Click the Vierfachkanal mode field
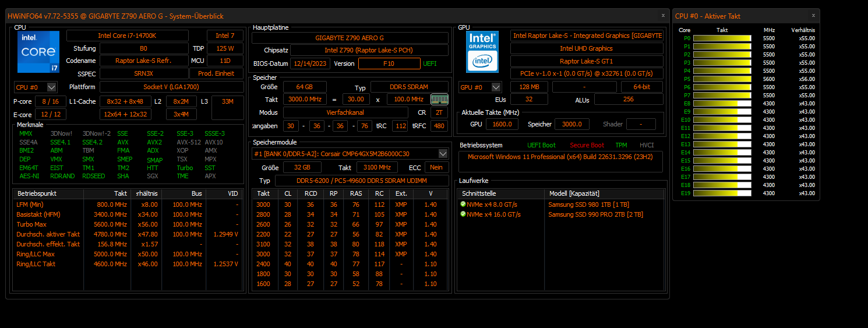 [x=345, y=112]
